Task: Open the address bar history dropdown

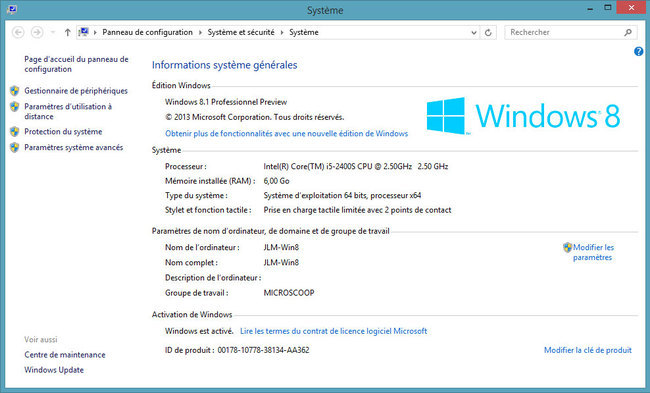Action: click(474, 32)
